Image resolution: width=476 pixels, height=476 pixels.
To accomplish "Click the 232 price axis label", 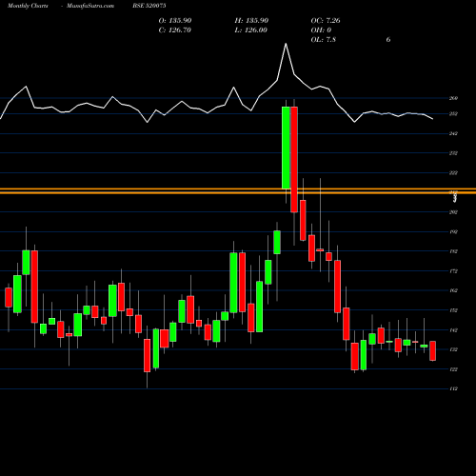I will pyautogui.click(x=453, y=153).
